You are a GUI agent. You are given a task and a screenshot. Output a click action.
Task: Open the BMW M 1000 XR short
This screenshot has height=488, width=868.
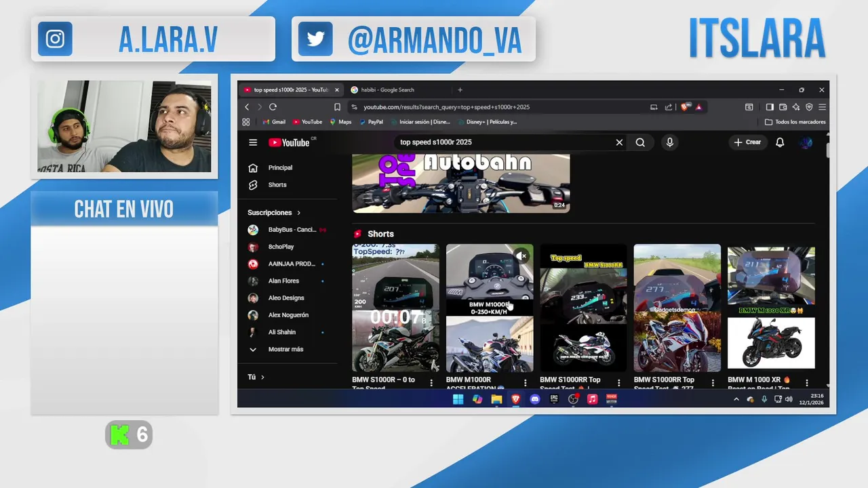(x=771, y=308)
